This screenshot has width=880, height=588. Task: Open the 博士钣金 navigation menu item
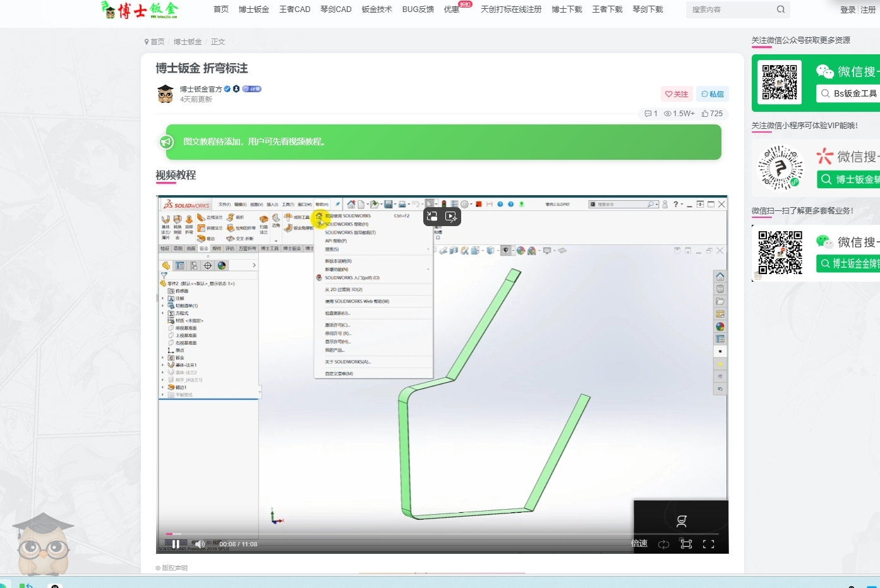coord(254,9)
